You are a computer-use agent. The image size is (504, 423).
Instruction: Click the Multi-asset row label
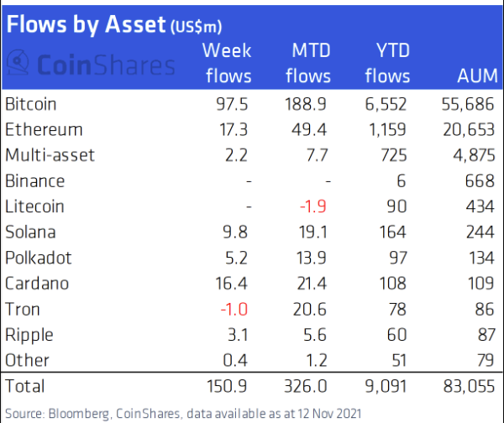pyautogui.click(x=50, y=155)
